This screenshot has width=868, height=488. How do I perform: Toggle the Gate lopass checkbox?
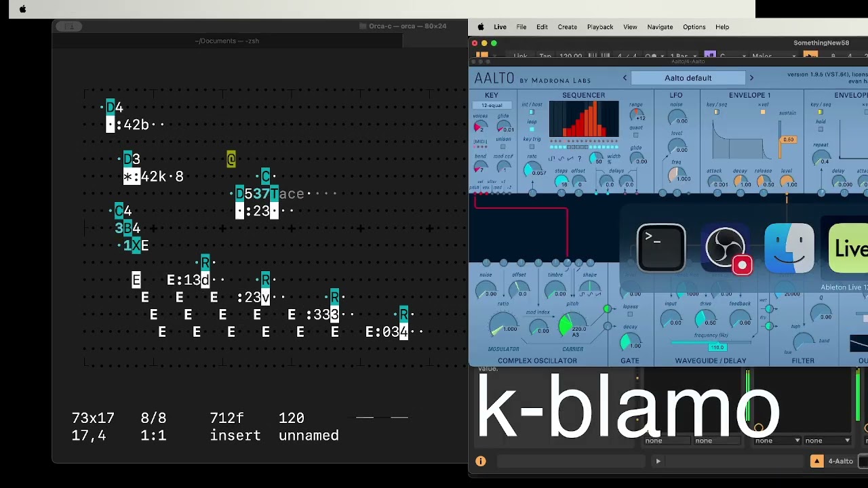coord(630,314)
